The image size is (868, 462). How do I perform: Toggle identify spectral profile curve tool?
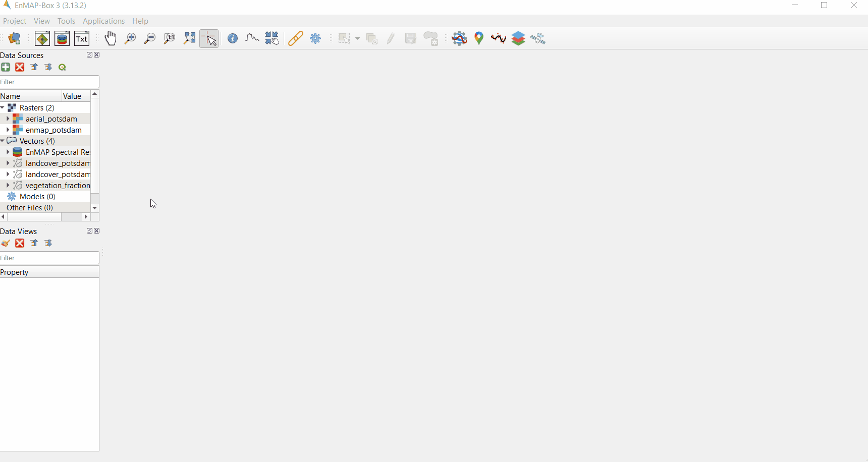pyautogui.click(x=252, y=39)
